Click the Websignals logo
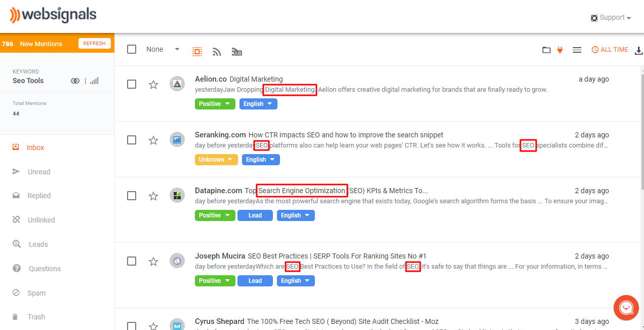This screenshot has width=644, height=330. 53,15
